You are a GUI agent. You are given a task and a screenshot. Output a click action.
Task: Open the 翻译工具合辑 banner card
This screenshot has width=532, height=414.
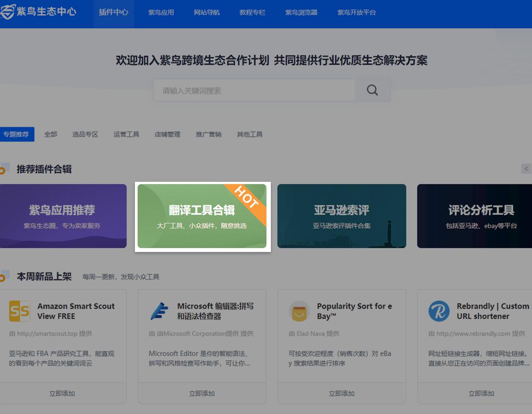coord(202,216)
